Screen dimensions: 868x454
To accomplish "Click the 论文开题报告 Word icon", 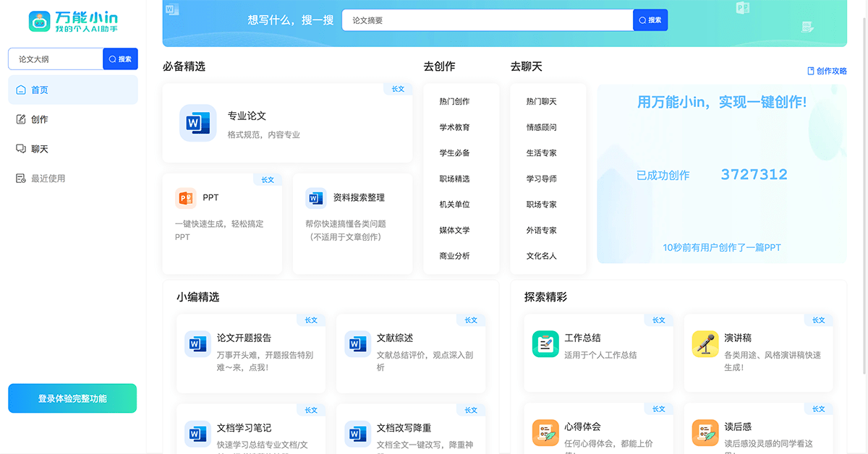I will click(x=197, y=344).
